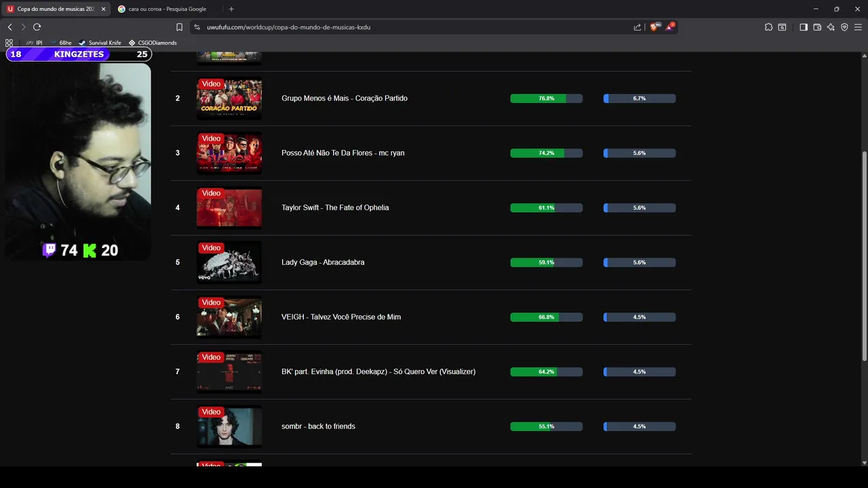
Task: Open Brave VPN shield icon
Action: click(844, 27)
